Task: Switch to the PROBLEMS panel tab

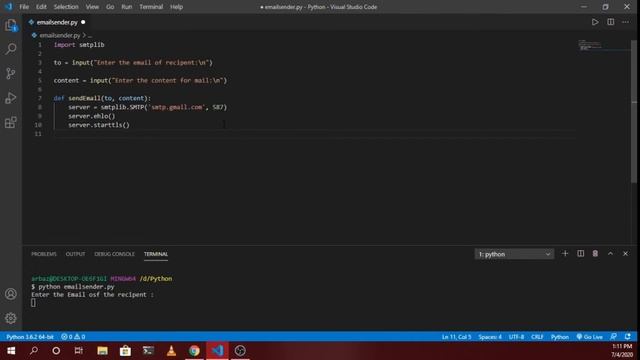Action: tap(44, 254)
